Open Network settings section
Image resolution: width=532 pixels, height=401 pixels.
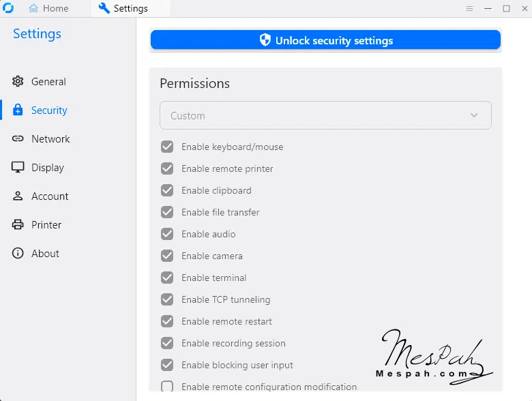tap(50, 139)
